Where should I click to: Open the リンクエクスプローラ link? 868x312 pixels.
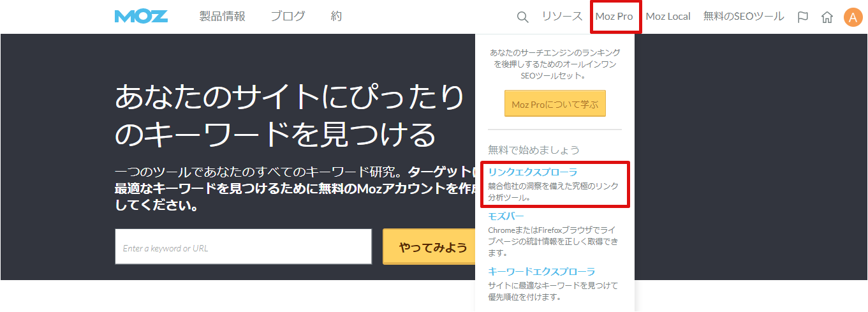(x=533, y=172)
